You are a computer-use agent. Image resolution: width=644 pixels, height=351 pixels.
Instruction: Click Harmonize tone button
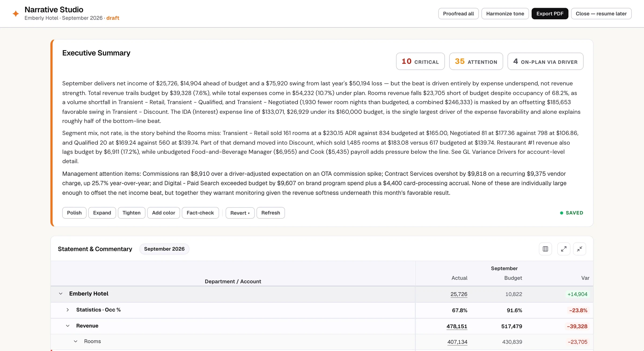tap(505, 14)
